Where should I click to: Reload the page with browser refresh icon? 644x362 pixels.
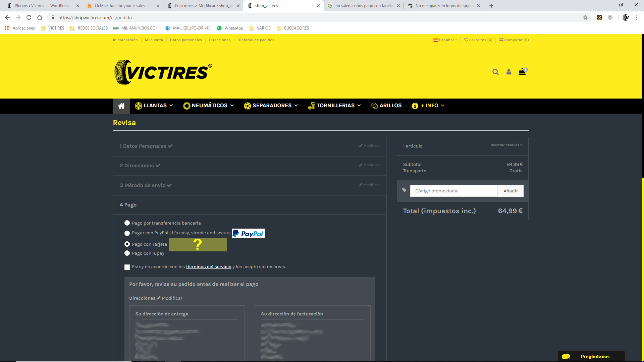[29, 17]
